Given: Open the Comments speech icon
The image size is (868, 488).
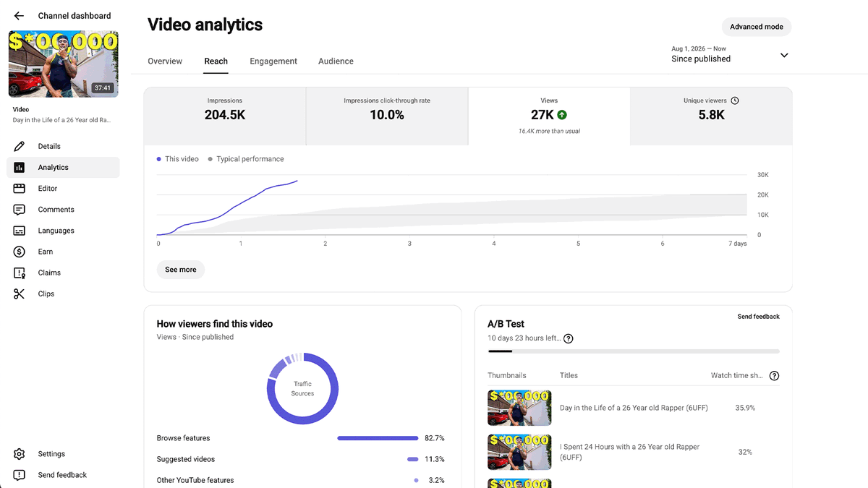Looking at the screenshot, I should click(20, 210).
